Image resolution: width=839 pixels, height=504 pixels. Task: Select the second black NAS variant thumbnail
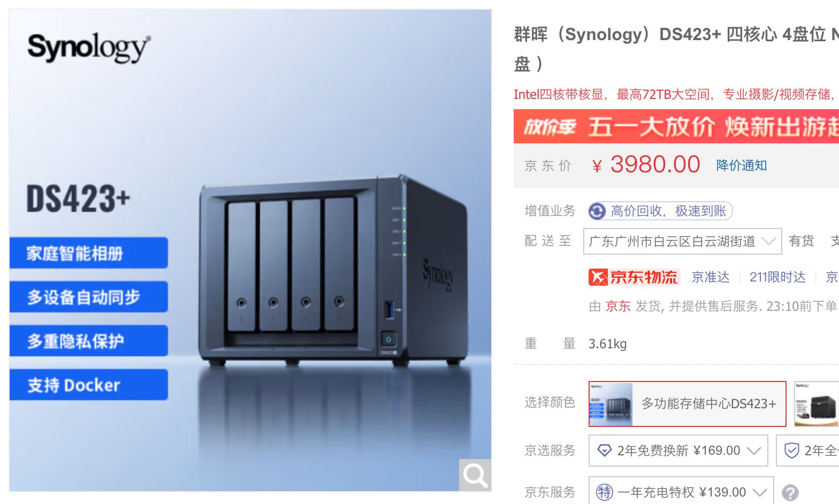point(817,403)
